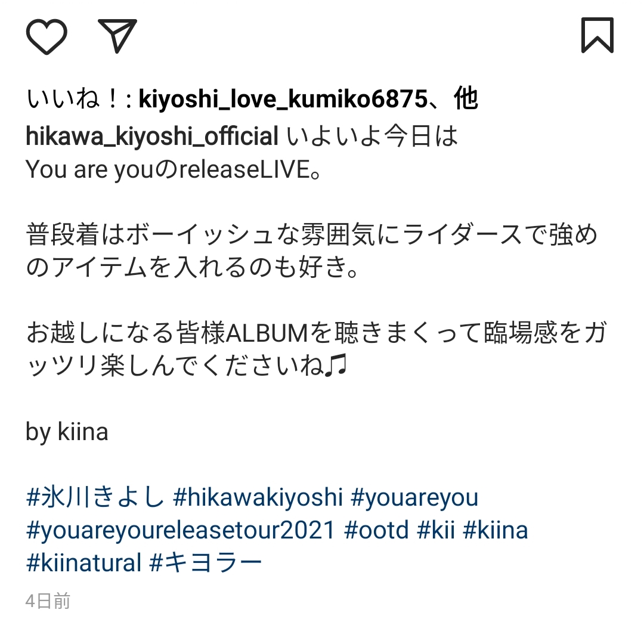Open the list of others who liked
The width and height of the screenshot is (644, 644).
coord(466,99)
